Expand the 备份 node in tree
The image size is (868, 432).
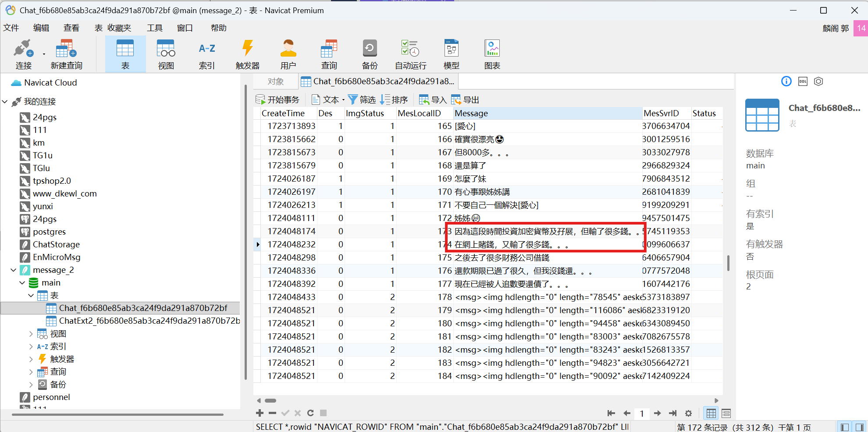pos(31,385)
